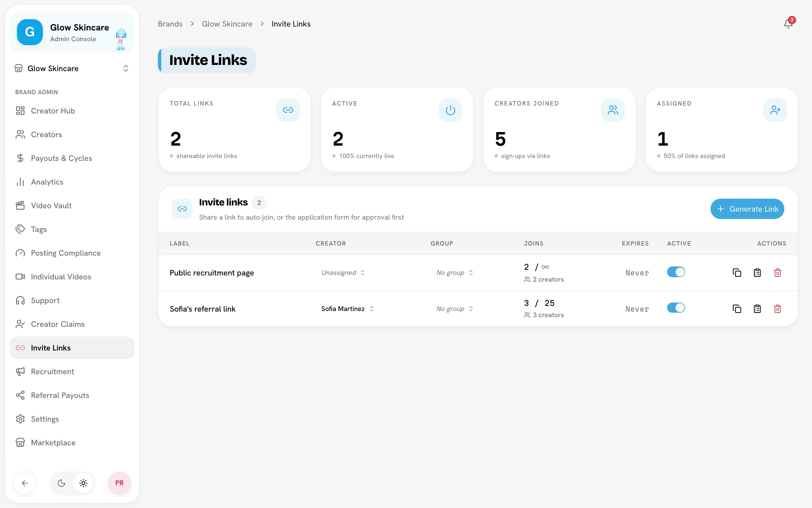Screen dimensions: 812x508
Task: Go to Creator Claims
Action: coord(72,324)
